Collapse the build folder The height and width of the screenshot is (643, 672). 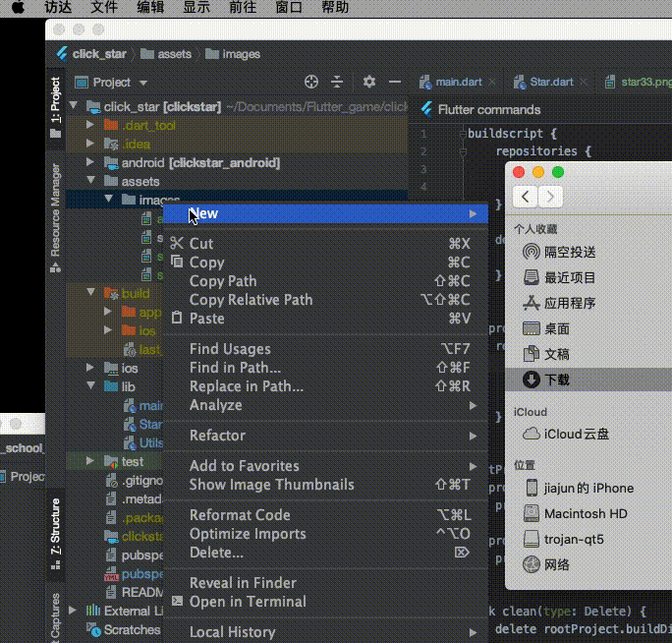[x=90, y=292]
